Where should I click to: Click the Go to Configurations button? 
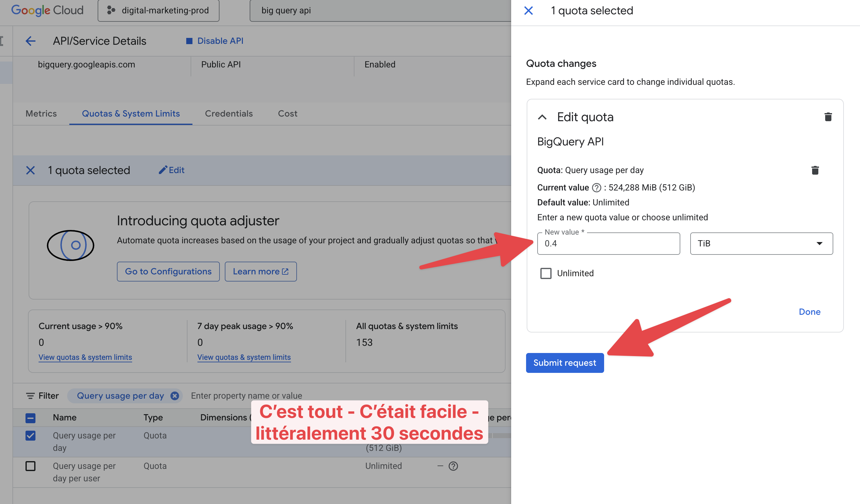(x=168, y=272)
